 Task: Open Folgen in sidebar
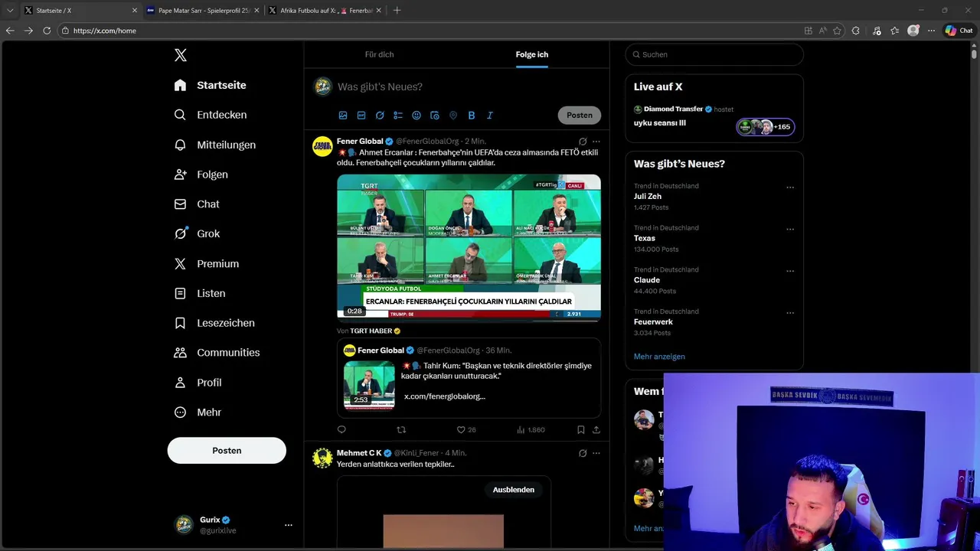click(x=201, y=174)
